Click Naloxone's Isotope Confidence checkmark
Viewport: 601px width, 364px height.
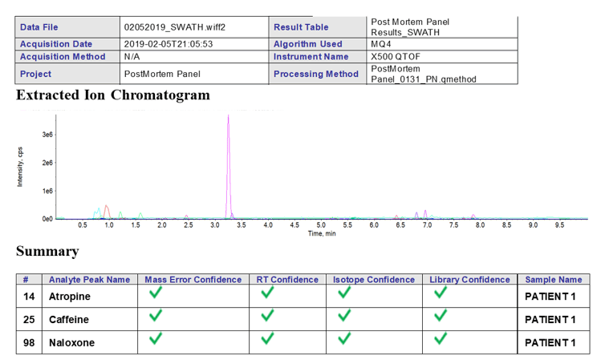pos(343,339)
